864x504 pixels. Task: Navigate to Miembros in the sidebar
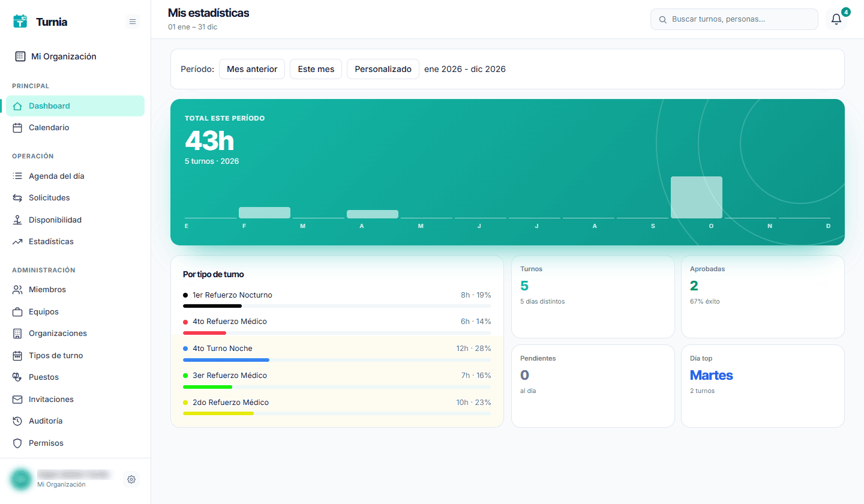[x=75, y=290]
